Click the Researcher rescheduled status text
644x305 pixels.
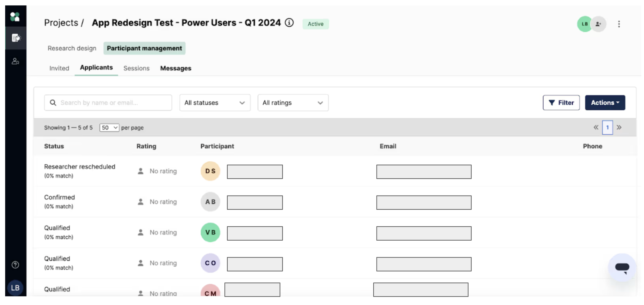[80, 167]
